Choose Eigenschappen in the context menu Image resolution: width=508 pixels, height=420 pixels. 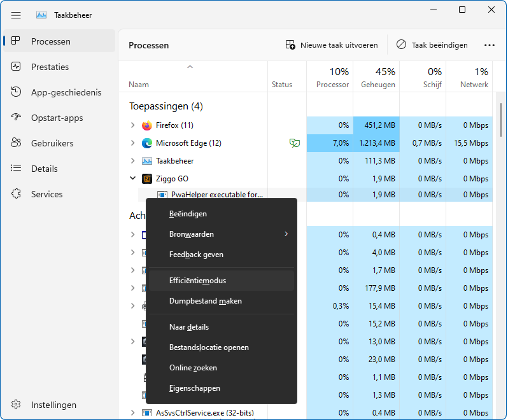pyautogui.click(x=222, y=388)
